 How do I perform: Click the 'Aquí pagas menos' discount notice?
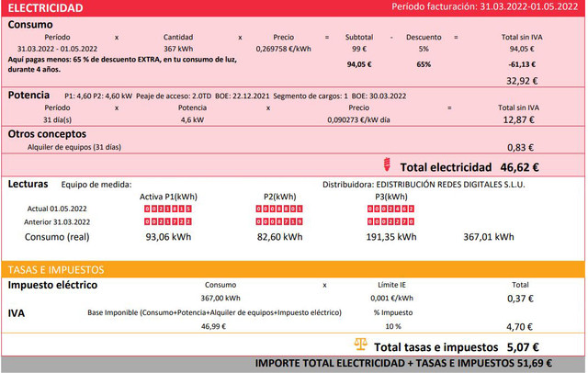122,64
